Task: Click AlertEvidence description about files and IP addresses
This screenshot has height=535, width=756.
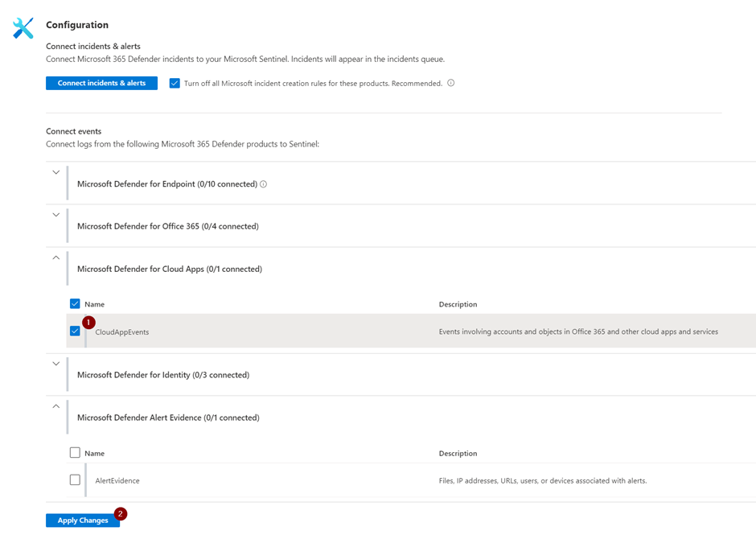Action: 543,481
